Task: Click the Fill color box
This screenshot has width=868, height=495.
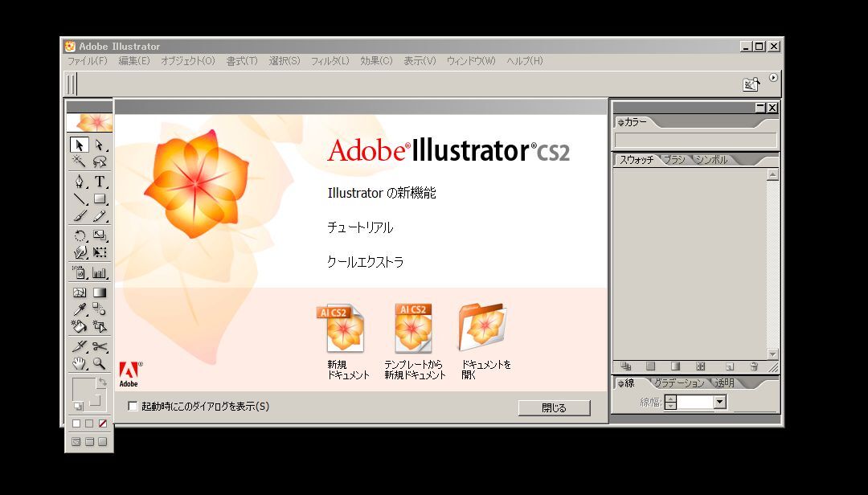Action: point(83,390)
